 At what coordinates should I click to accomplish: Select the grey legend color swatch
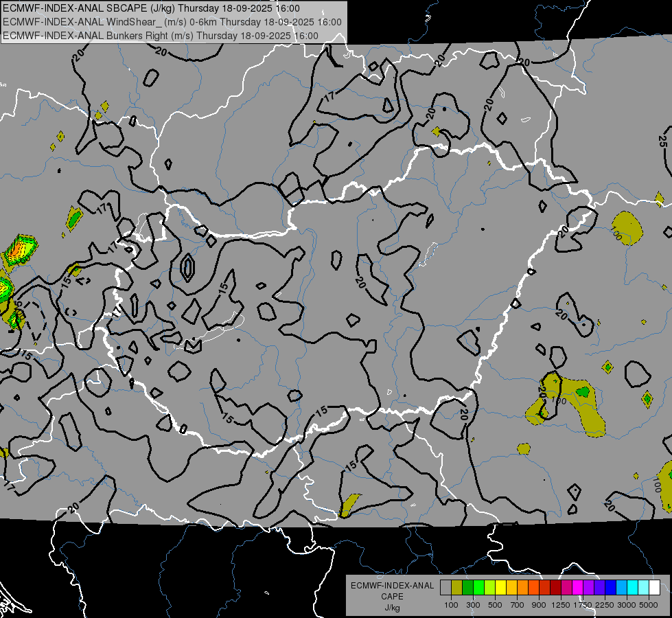[x=446, y=588]
